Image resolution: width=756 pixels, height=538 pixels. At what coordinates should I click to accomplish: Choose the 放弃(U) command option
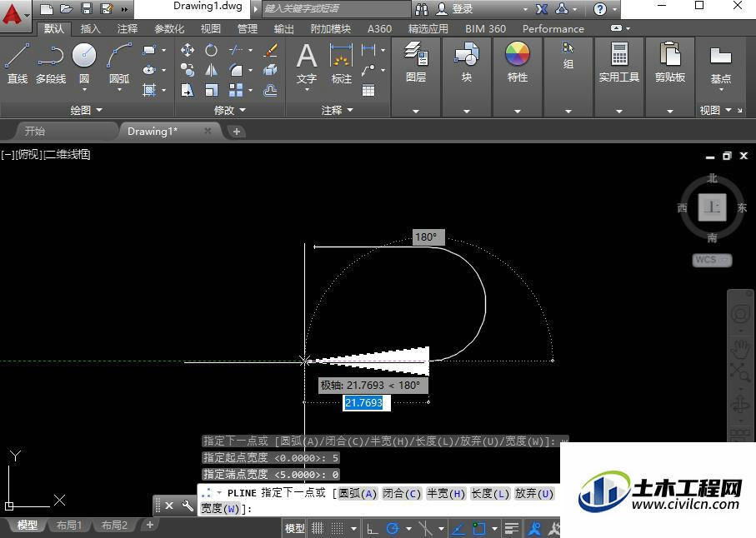click(x=533, y=494)
